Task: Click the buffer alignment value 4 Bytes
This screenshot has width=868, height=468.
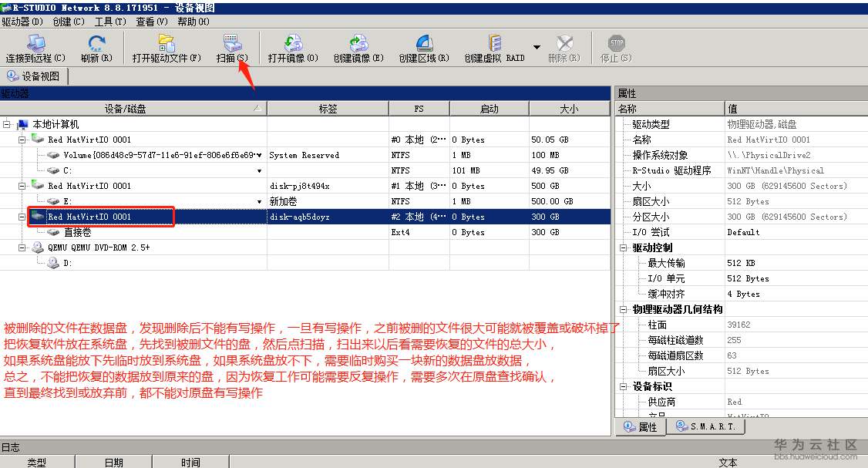Action: [743, 294]
